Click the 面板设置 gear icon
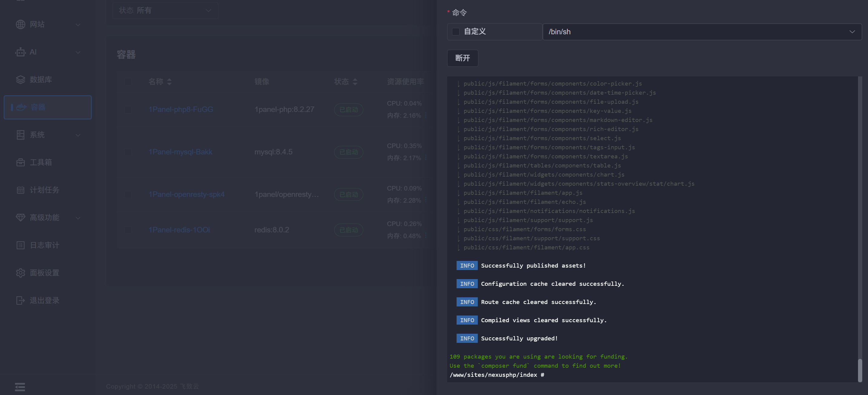 pyautogui.click(x=21, y=272)
